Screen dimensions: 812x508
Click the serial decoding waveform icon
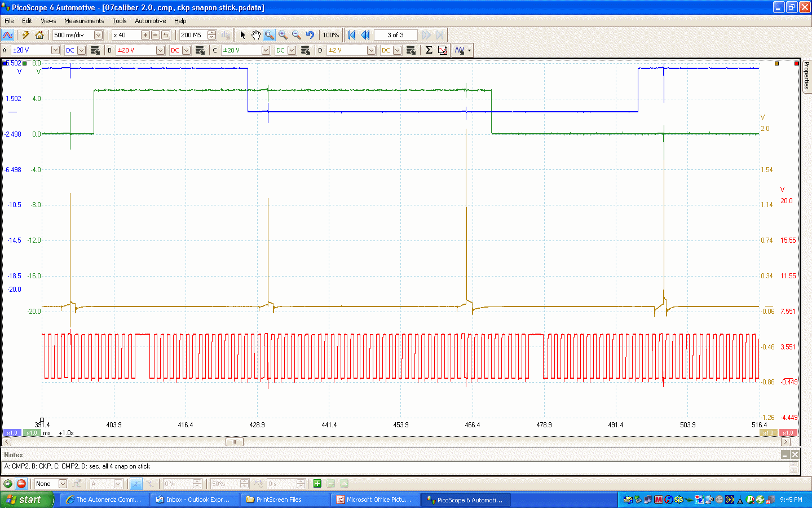(460, 50)
